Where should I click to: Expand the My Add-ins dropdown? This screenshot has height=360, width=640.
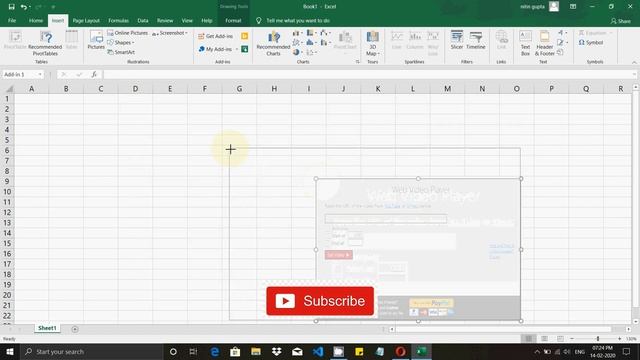tap(237, 49)
